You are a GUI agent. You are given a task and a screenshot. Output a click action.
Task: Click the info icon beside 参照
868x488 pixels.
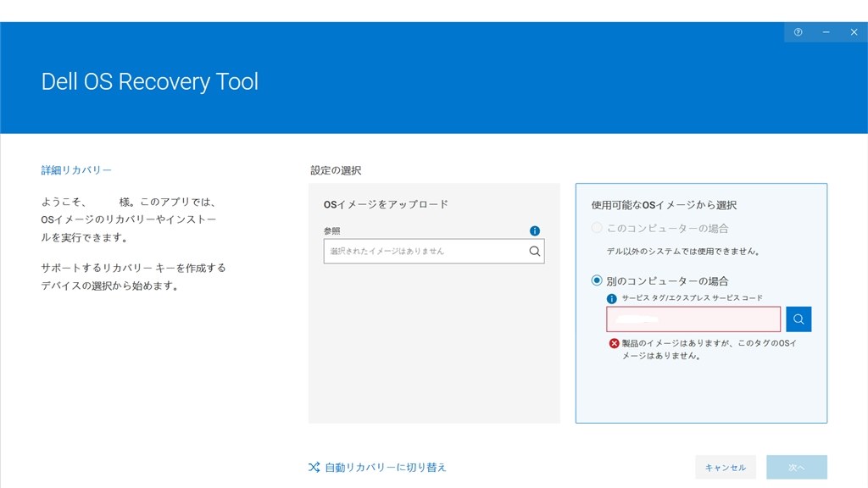(534, 230)
